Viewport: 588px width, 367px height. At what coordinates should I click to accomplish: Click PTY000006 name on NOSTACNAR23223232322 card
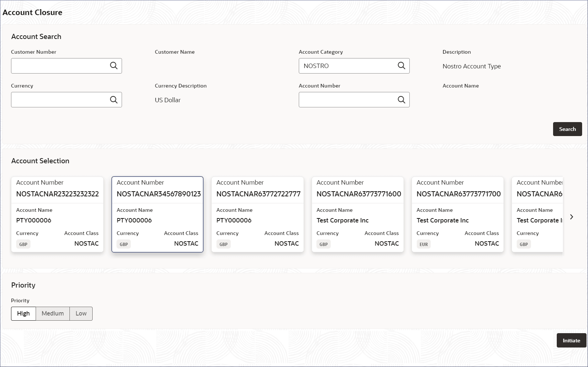pos(34,220)
